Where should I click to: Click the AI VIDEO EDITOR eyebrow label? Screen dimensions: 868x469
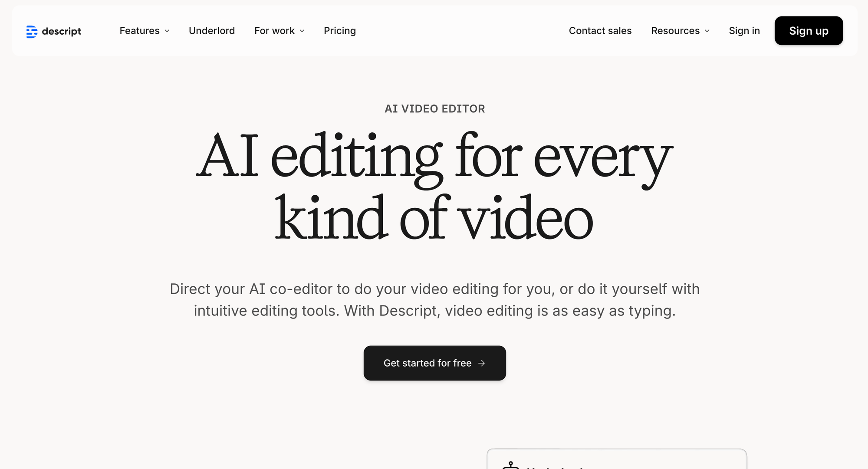434,109
